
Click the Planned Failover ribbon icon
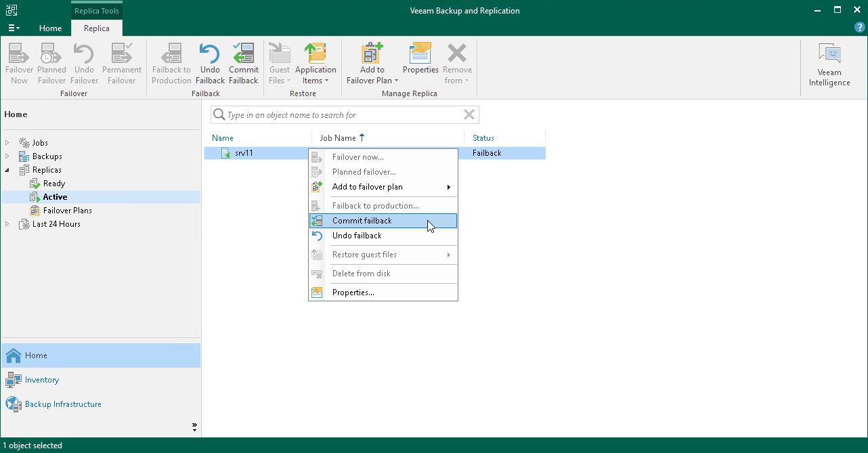tap(51, 64)
